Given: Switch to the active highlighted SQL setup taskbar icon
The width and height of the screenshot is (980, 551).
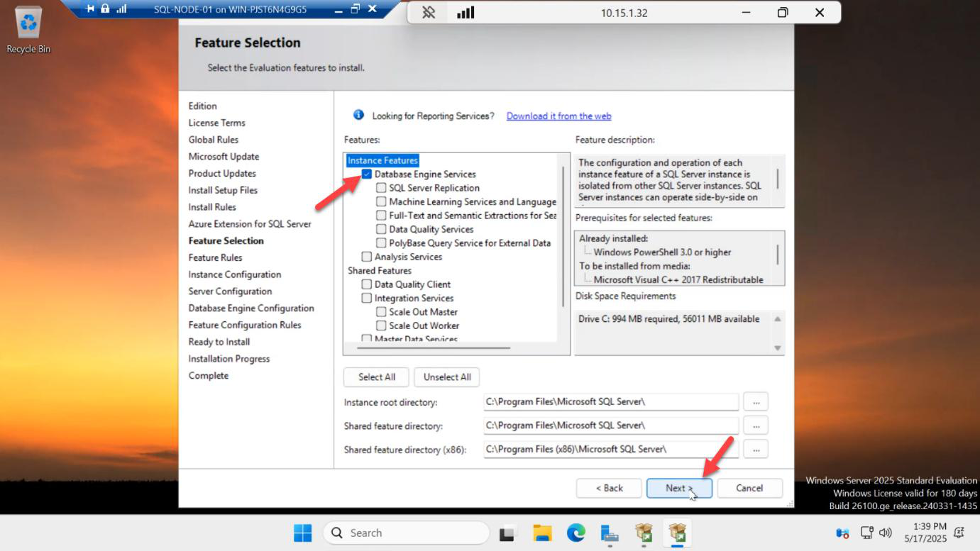Looking at the screenshot, I should click(x=678, y=533).
